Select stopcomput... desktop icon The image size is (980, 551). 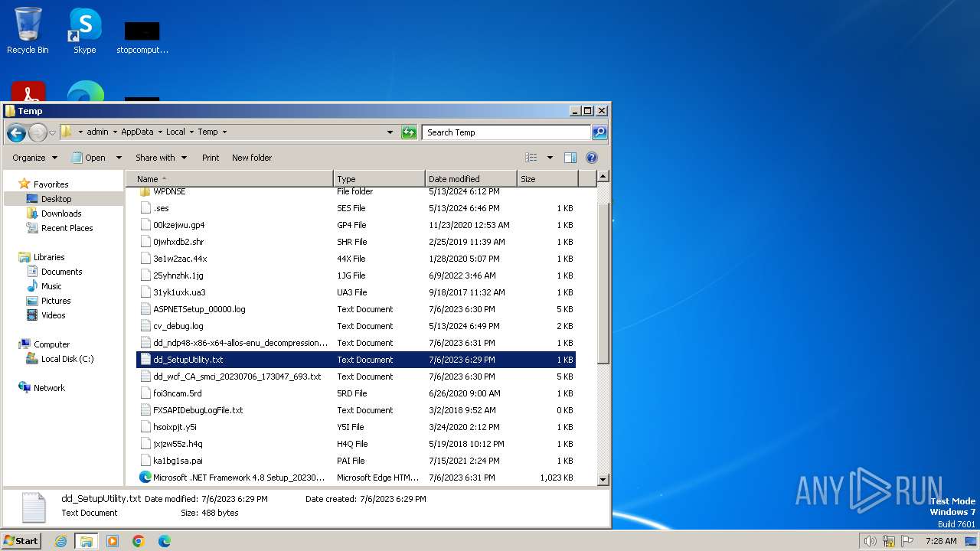(142, 37)
